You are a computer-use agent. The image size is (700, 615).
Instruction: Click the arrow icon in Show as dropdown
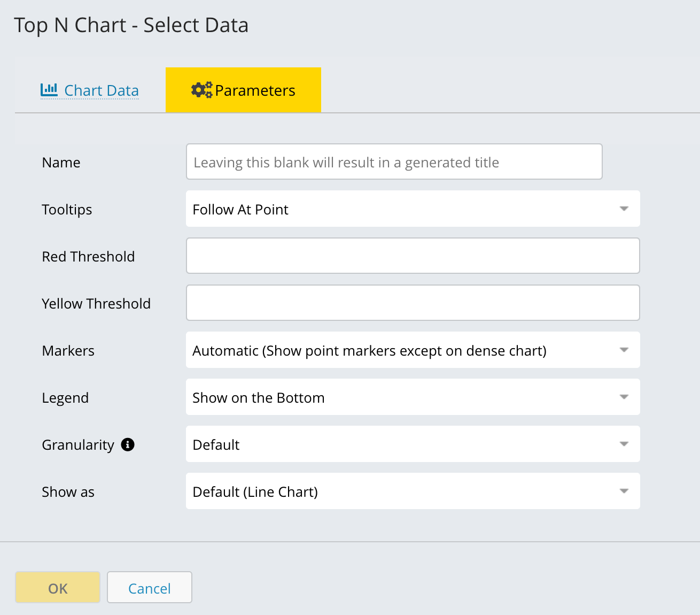pyautogui.click(x=624, y=491)
